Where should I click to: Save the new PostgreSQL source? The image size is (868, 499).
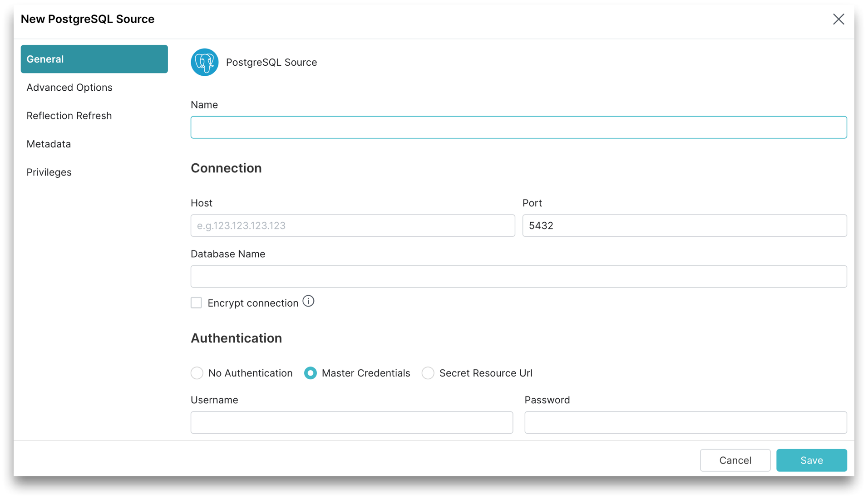(x=812, y=460)
